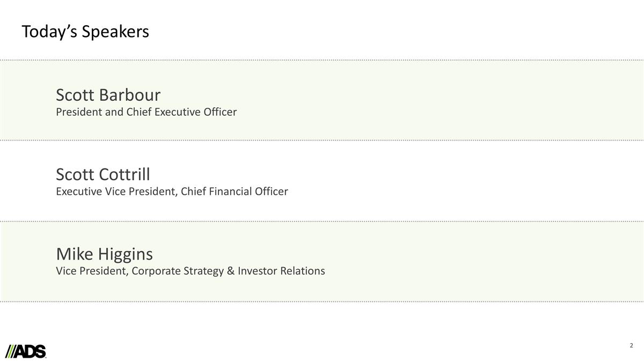This screenshot has width=644, height=362.
Task: Select the Scott Barbour name heading
Action: point(108,95)
